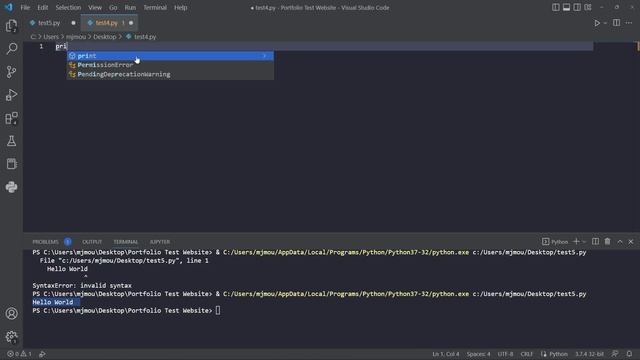Select the PendingDeprecationWarning suggestion
640x360 pixels.
170,74
